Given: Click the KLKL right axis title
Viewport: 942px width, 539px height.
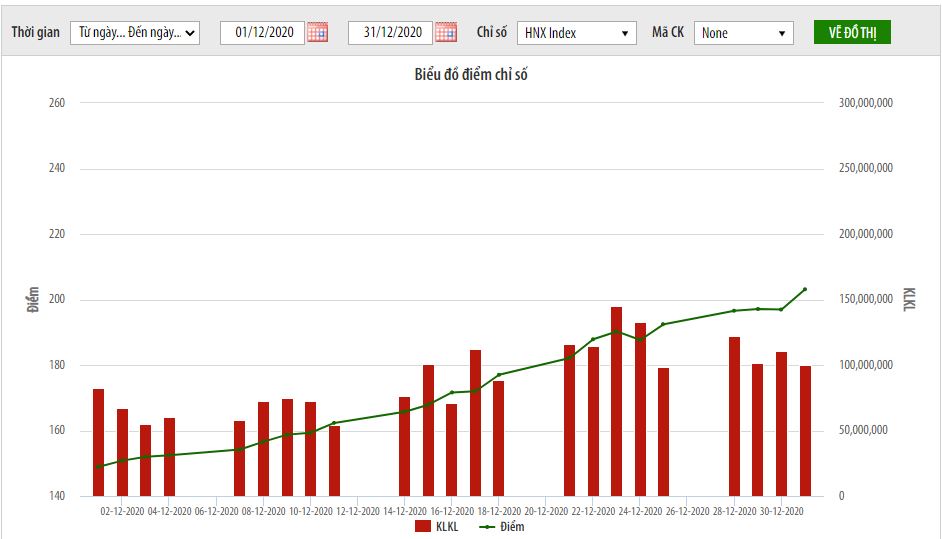Looking at the screenshot, I should pos(908,299).
